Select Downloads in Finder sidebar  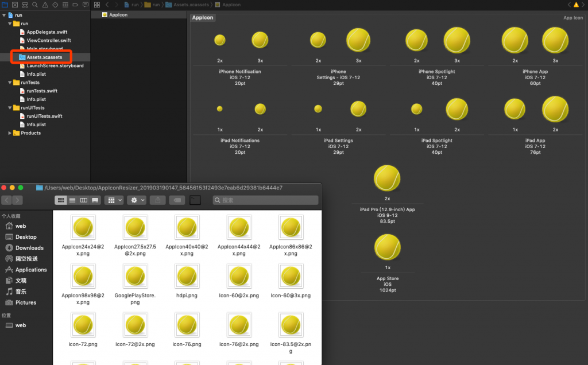tap(29, 248)
